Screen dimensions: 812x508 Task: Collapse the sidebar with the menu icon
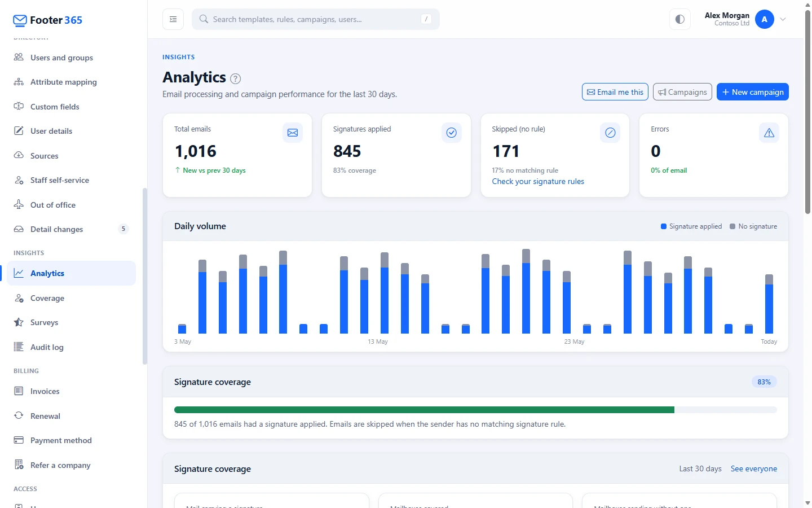tap(173, 19)
